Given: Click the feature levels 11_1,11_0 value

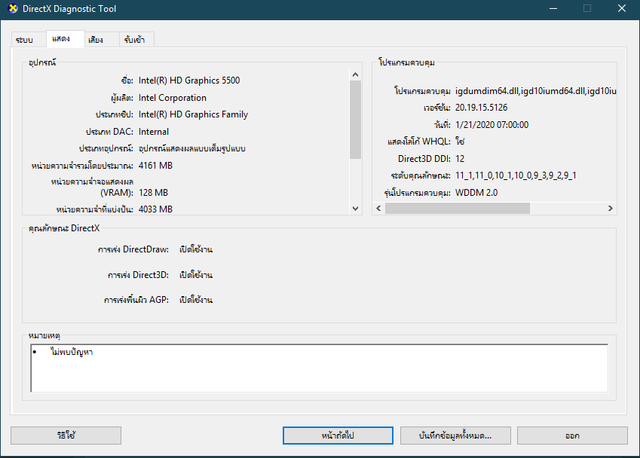Looking at the screenshot, I should click(x=516, y=176).
